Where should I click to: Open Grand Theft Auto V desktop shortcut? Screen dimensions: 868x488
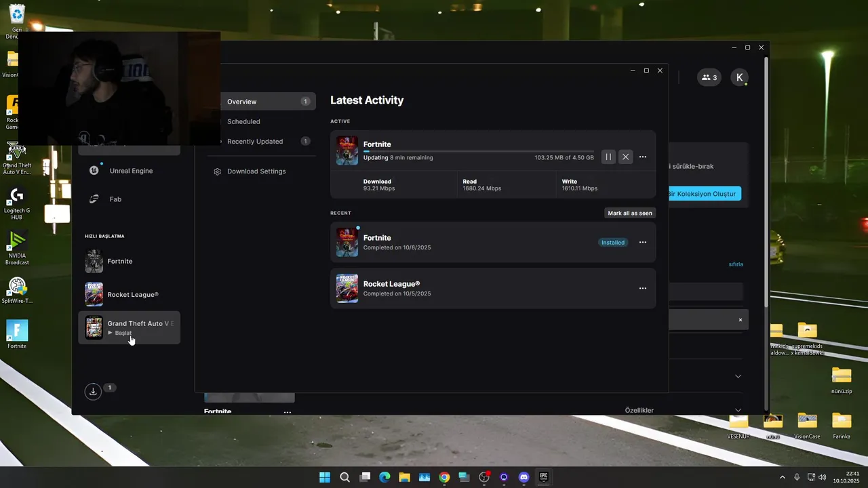click(16, 159)
